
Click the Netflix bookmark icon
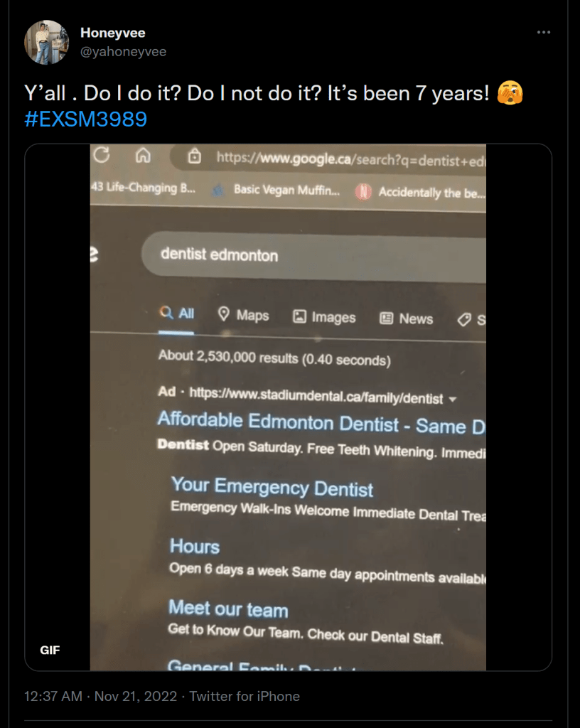tap(363, 192)
